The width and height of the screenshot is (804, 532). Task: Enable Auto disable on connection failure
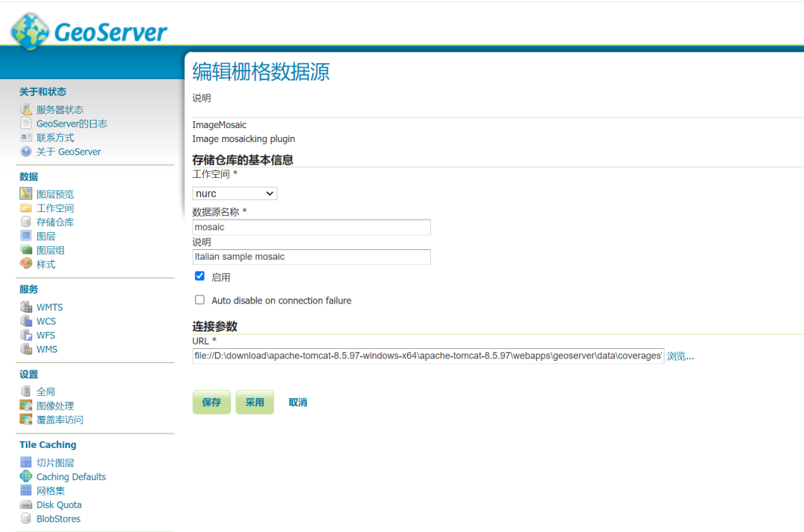[200, 300]
